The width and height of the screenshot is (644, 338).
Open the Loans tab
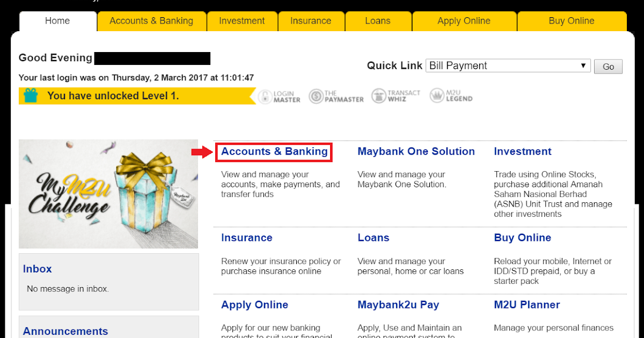[378, 21]
